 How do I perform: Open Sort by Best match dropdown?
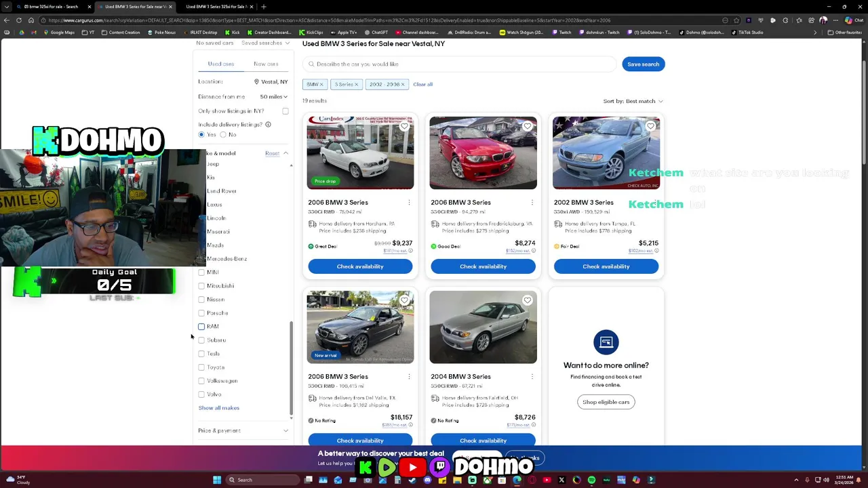pos(633,101)
